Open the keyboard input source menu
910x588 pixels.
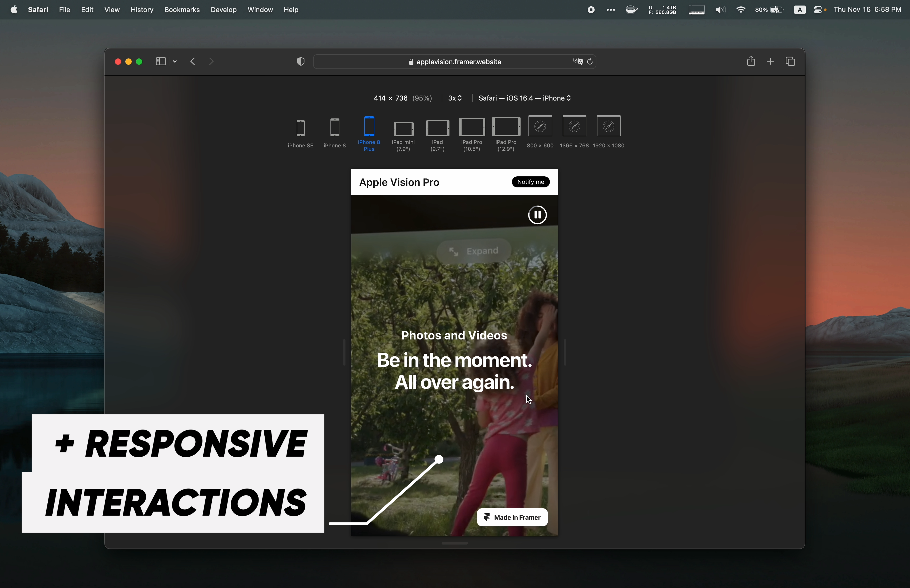coord(800,10)
